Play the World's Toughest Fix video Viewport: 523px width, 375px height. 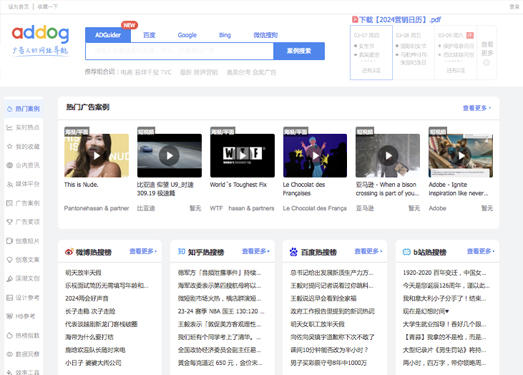(x=242, y=155)
